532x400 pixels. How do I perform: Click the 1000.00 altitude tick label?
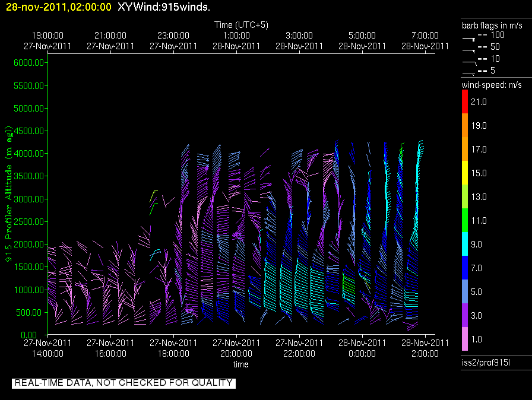[x=29, y=290]
